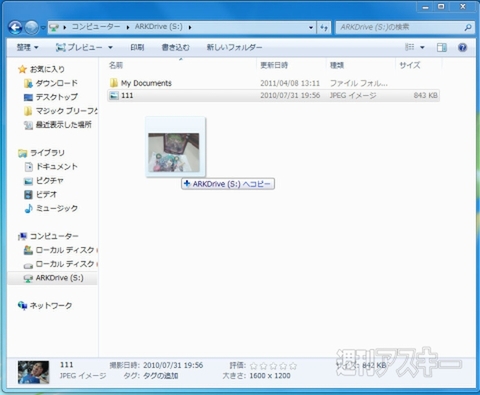Click 印刷 in the toolbar
The image size is (480, 395).
[x=137, y=48]
